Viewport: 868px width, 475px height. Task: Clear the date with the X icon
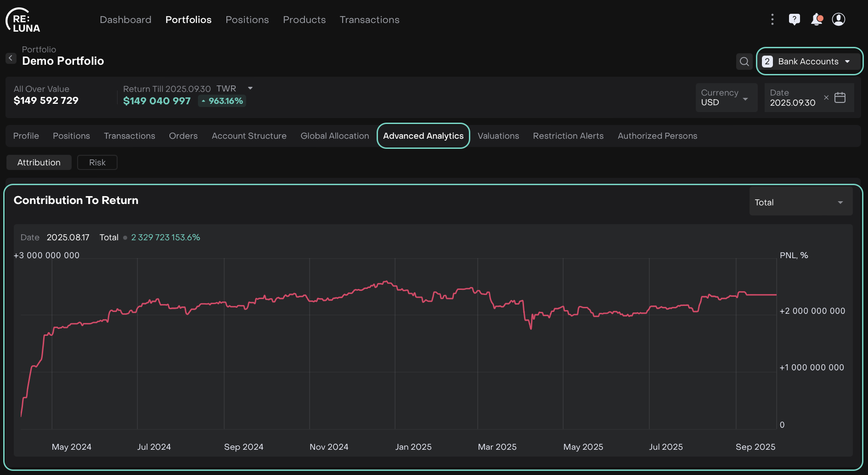pyautogui.click(x=826, y=97)
